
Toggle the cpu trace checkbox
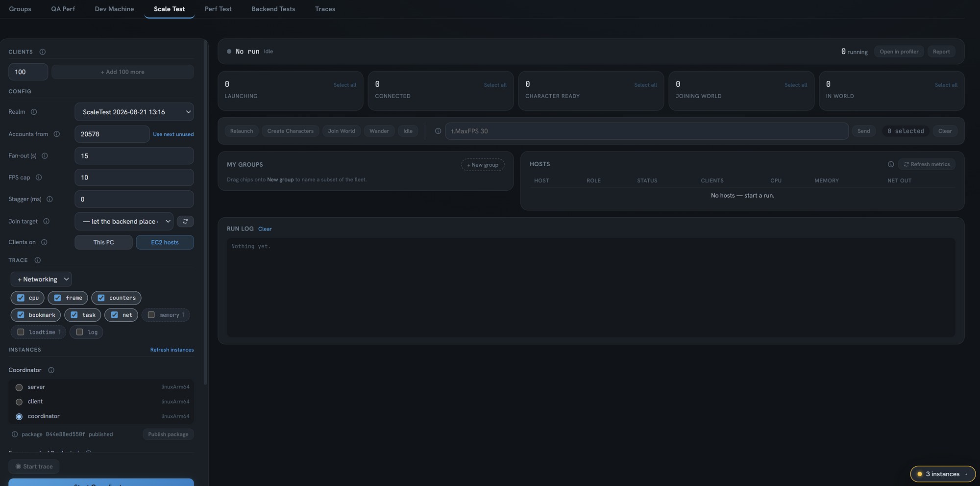point(21,298)
